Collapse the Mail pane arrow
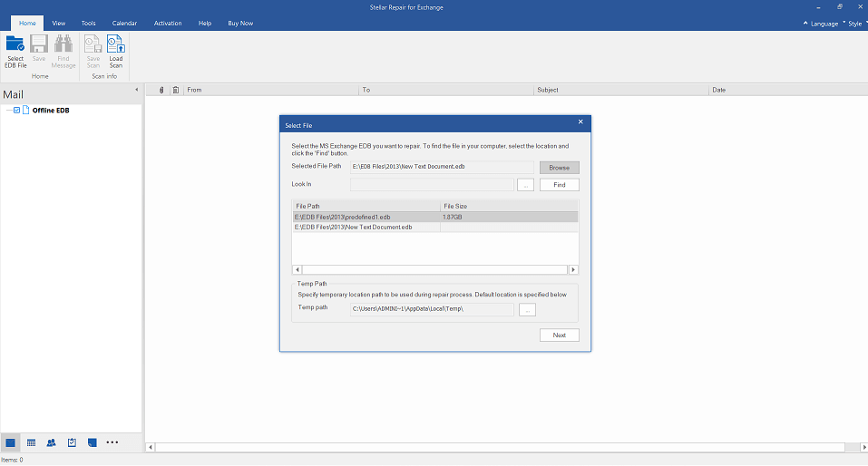868x466 pixels. click(x=137, y=90)
